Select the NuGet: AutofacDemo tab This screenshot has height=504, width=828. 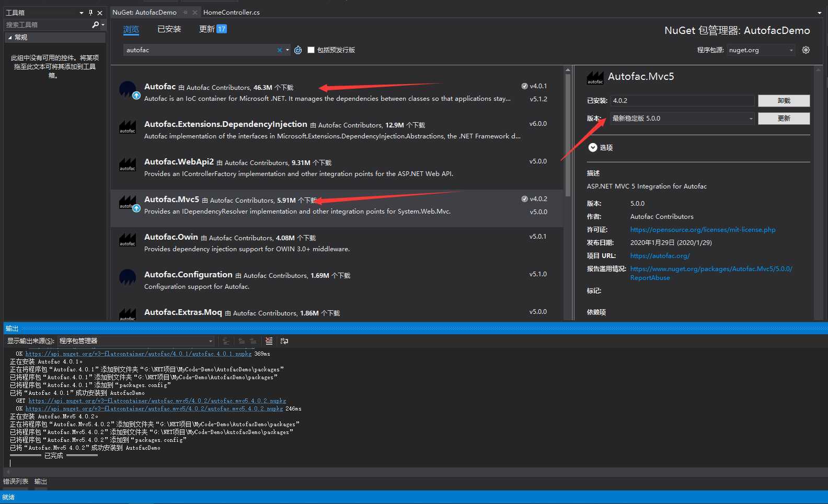(145, 13)
